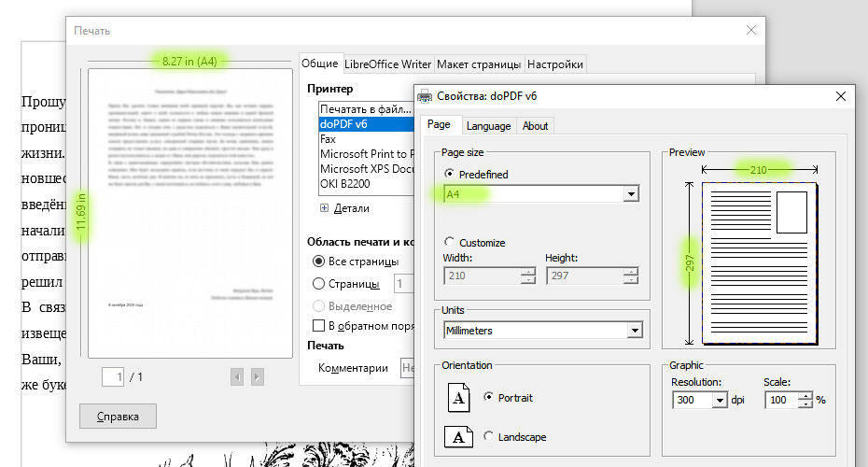868x467 pixels.
Task: Open the Resolution 300 dpi dropdown
Action: pos(720,400)
